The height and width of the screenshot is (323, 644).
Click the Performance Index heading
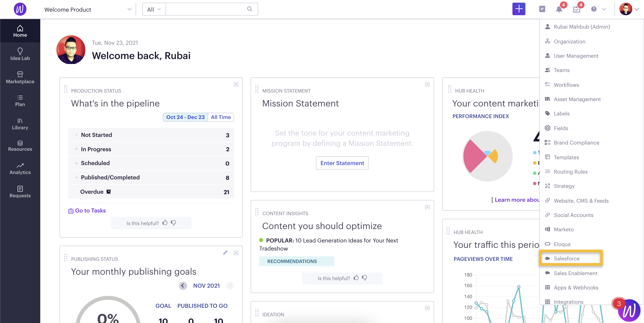pos(480,116)
